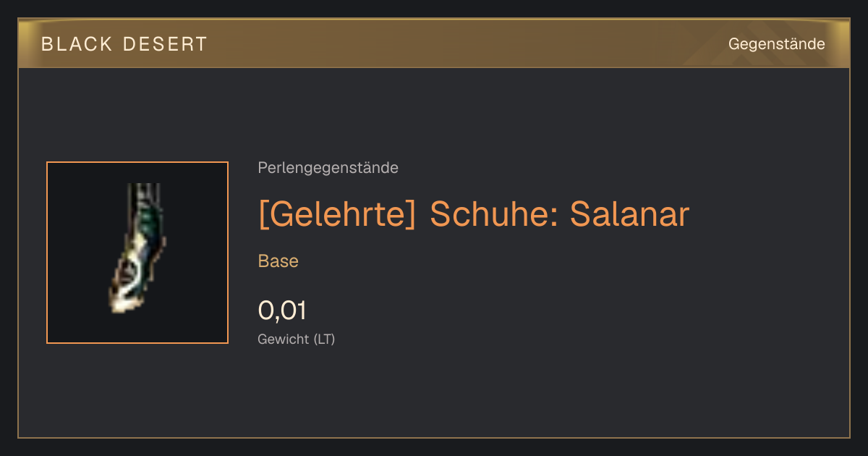Screen dimensions: 868x456
Task: Open the [Gelehrte] Schuhe: Salanar title
Action: pos(474,214)
